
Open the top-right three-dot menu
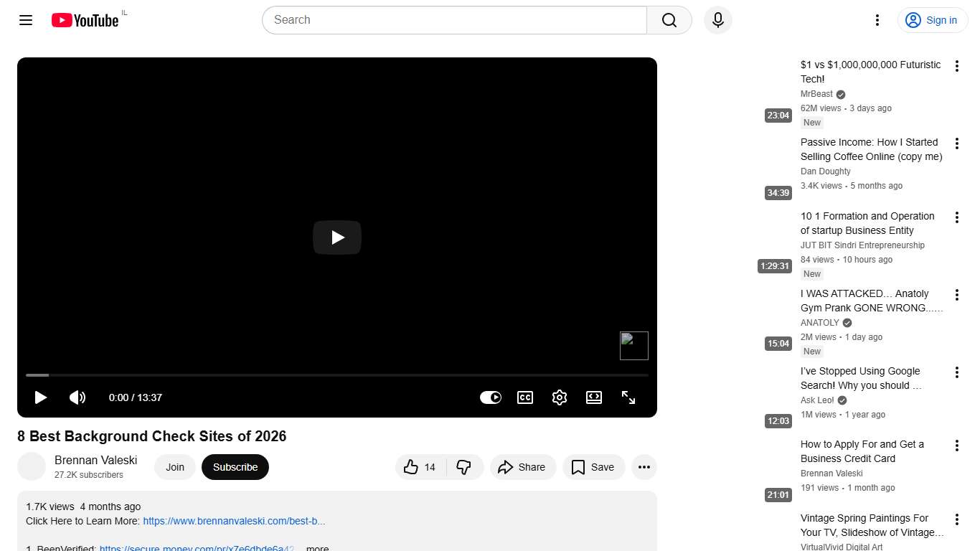click(877, 20)
